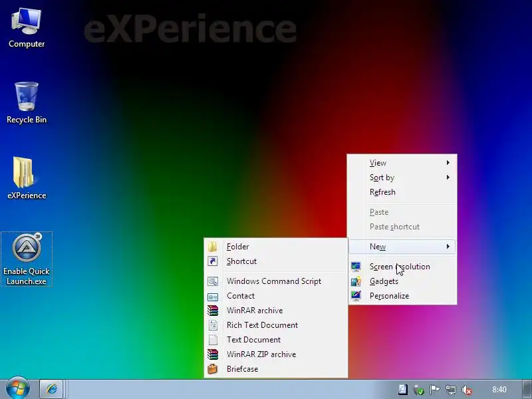The height and width of the screenshot is (399, 532).
Task: Click the Screen resolution monitor icon
Action: tap(356, 267)
